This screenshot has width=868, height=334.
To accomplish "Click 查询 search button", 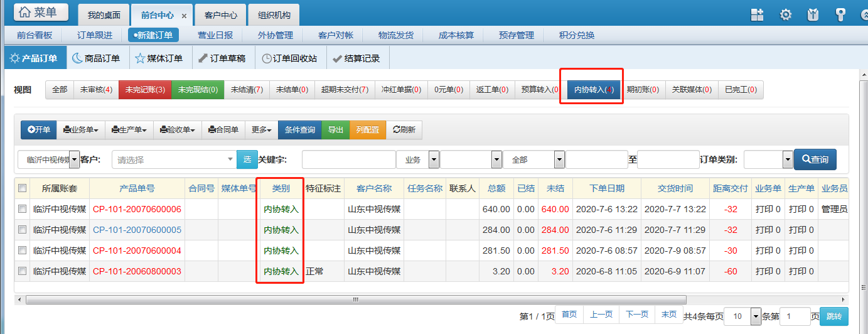I will tap(815, 159).
